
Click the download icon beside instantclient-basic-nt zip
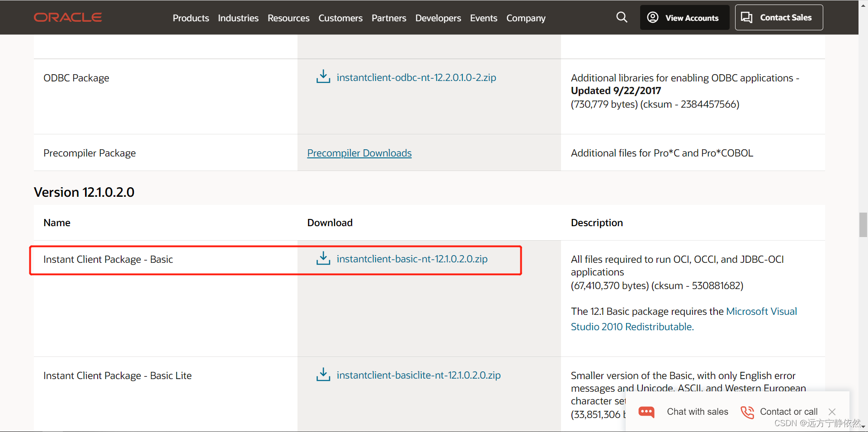pos(323,258)
